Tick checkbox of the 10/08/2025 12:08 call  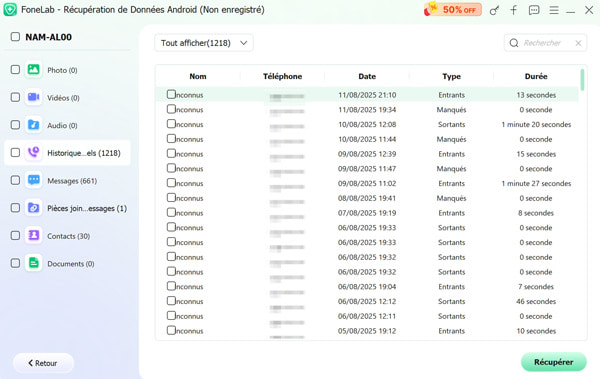pyautogui.click(x=171, y=124)
